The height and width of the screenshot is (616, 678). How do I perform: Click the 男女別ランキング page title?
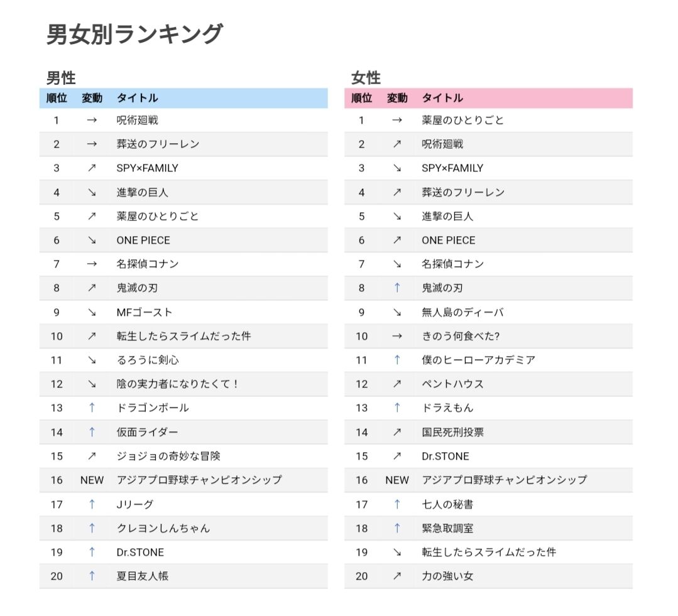(x=134, y=34)
